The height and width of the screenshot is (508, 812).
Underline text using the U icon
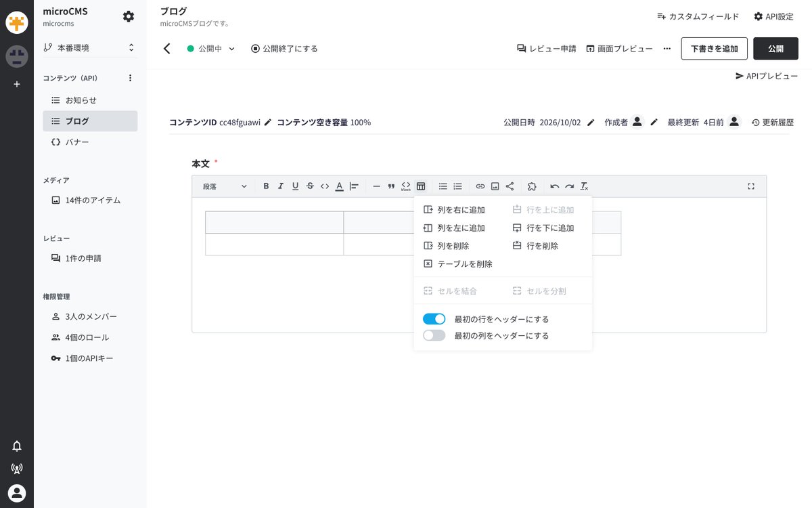[296, 186]
